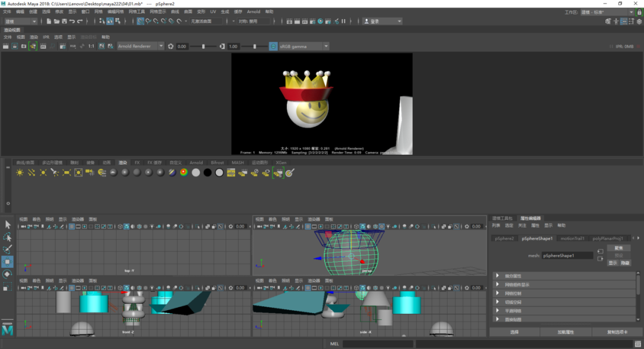
Task: Assign the black surface shader on the shelf
Action: coord(208,172)
